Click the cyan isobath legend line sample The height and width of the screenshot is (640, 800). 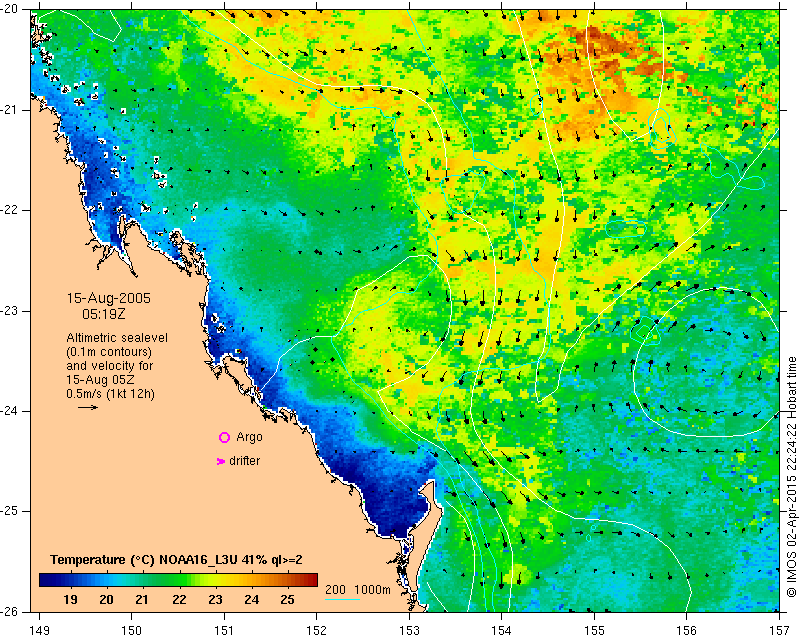coord(342,599)
